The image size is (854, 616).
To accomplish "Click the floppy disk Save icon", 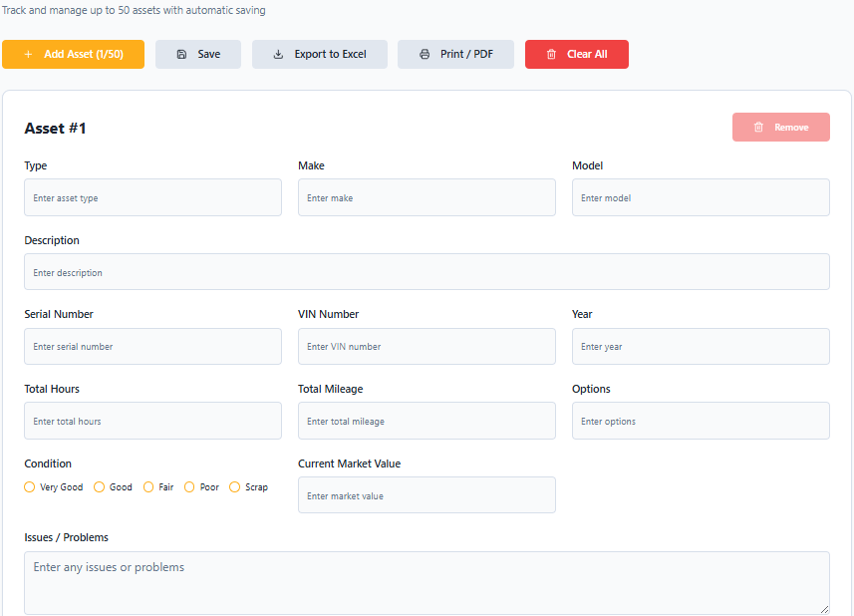I will pos(182,55).
